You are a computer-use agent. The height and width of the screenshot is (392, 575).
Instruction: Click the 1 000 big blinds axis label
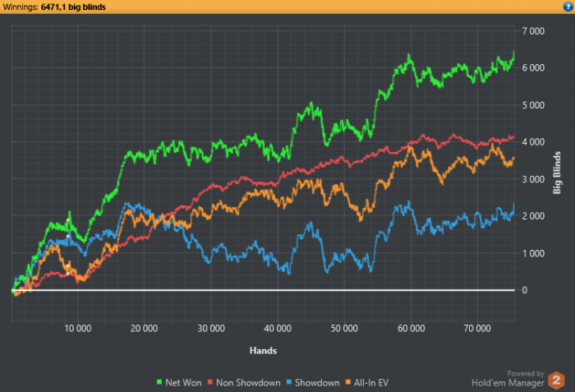point(533,254)
